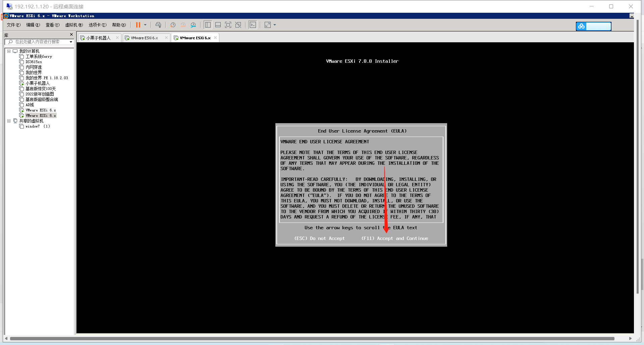
Task: Select 小栗子机器人 in the library tree
Action: pos(38,84)
